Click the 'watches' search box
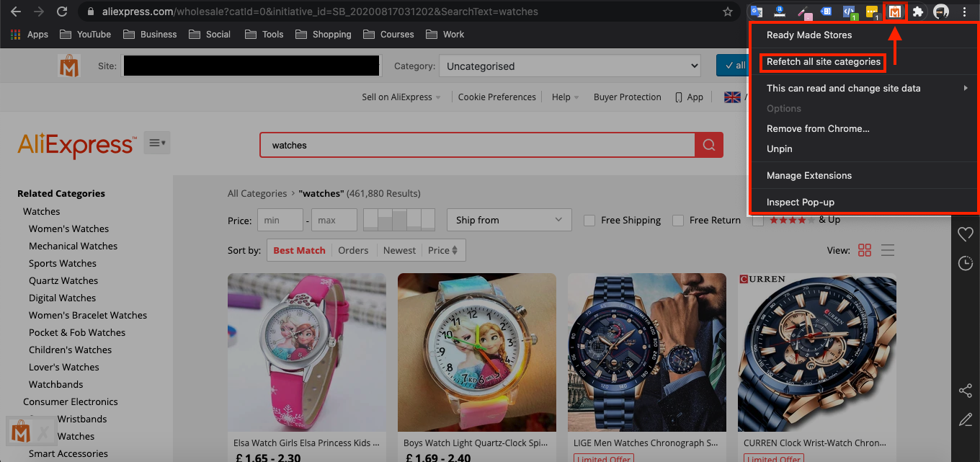 click(478, 145)
